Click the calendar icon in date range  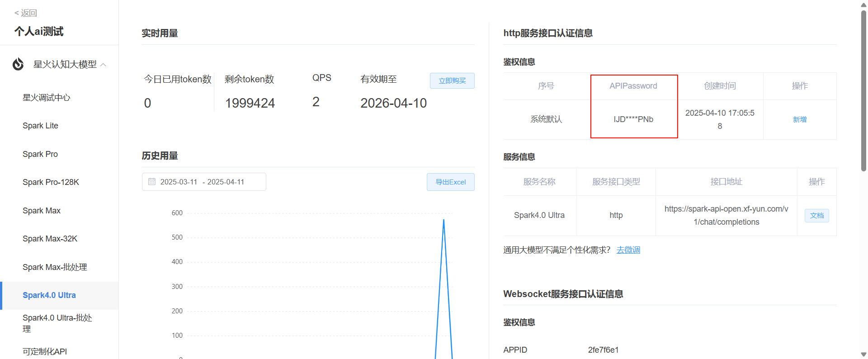pos(152,182)
